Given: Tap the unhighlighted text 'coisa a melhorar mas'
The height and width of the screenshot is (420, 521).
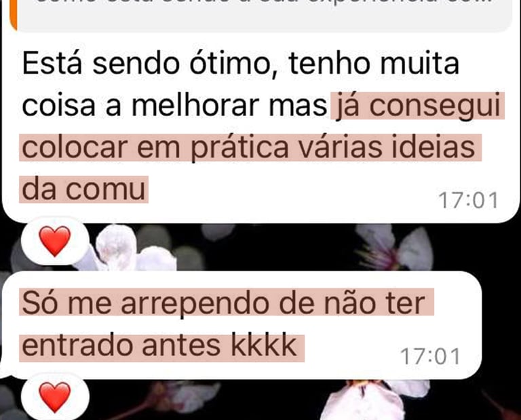Looking at the screenshot, I should (x=174, y=107).
